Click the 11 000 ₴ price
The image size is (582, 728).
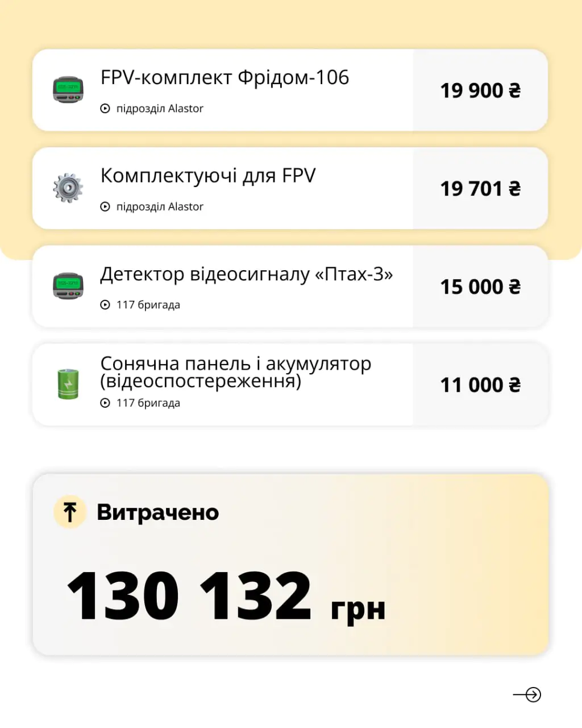pyautogui.click(x=480, y=385)
